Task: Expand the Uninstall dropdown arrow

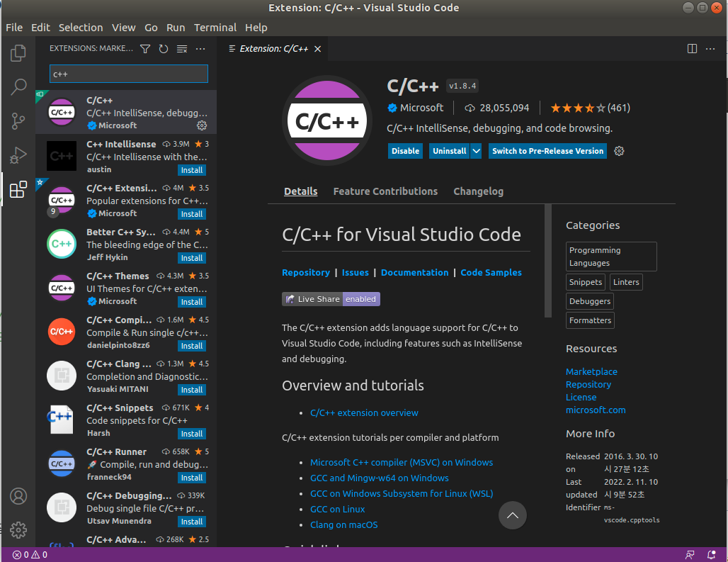Action: click(x=476, y=151)
